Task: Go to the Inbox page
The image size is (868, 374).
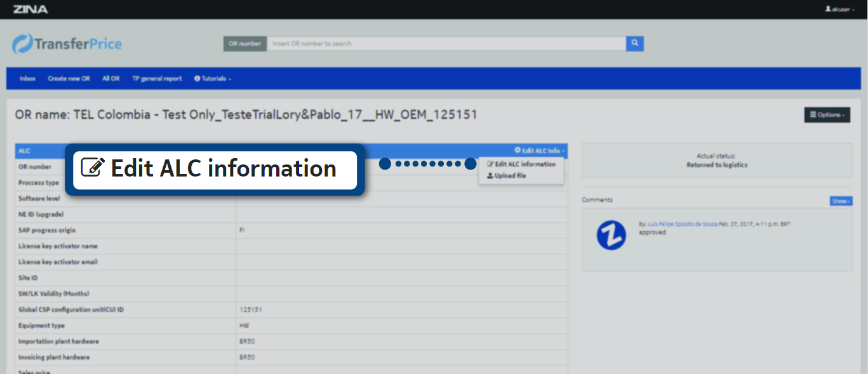Action: pos(27,79)
